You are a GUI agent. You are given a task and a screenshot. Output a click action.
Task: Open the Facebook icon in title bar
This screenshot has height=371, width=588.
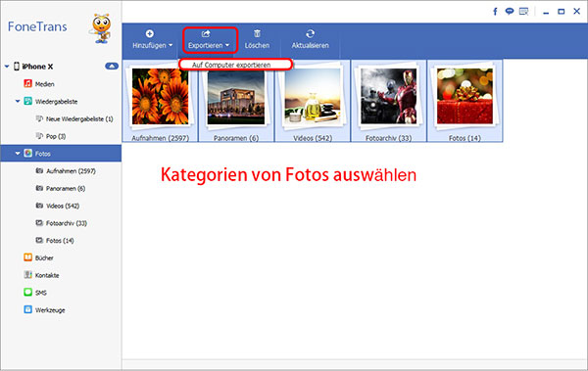click(x=495, y=12)
